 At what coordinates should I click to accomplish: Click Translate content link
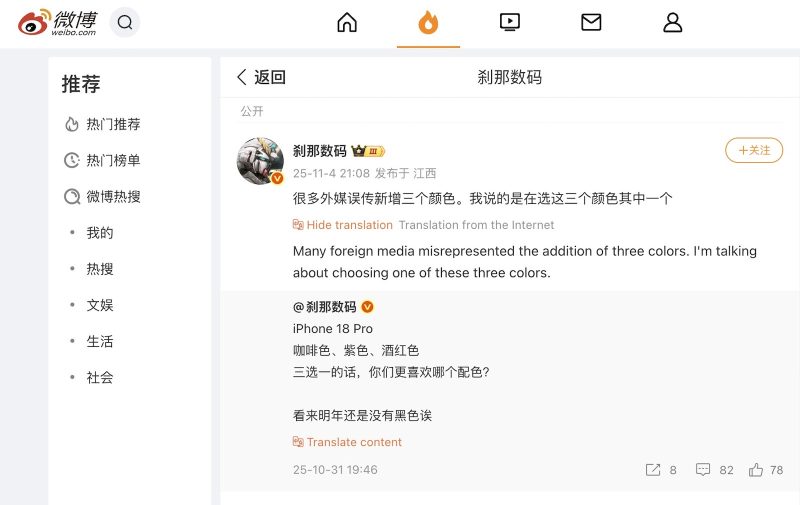[x=354, y=442]
